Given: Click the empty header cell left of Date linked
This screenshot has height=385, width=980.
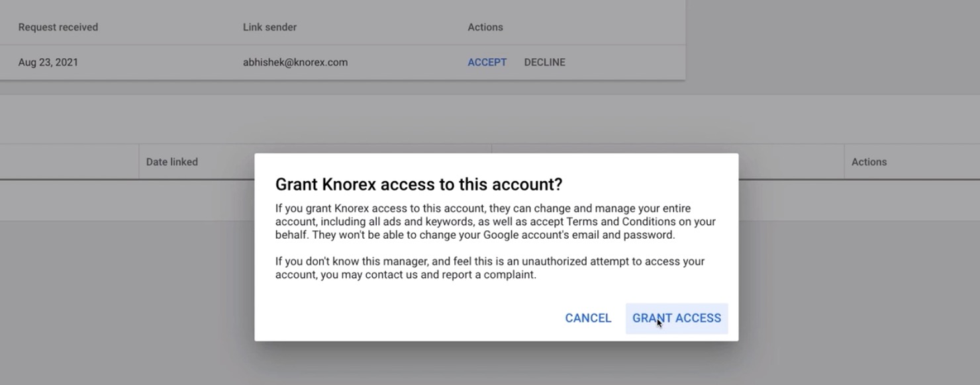Looking at the screenshot, I should click(69, 162).
